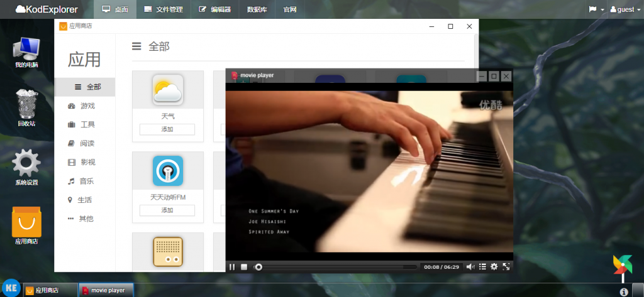
Task: Open 官网 link in top bar
Action: [x=290, y=9]
